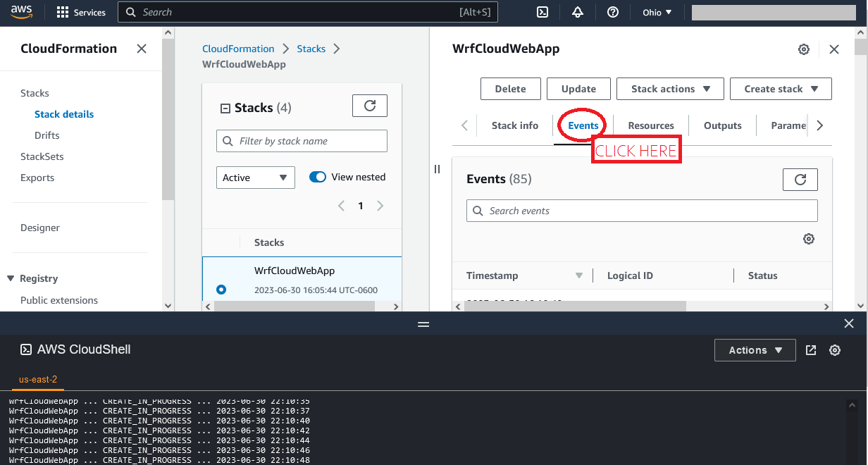Open Designer in the sidebar
868x465 pixels.
[x=40, y=228]
